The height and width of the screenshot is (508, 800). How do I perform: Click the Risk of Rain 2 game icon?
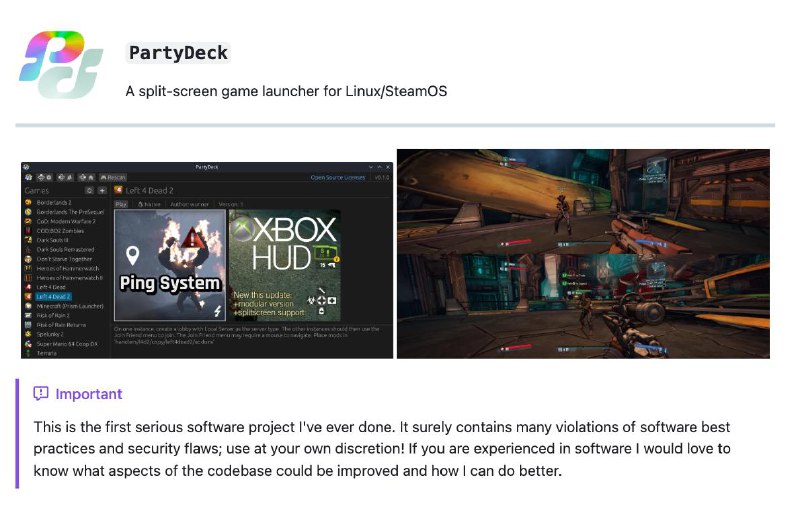(x=28, y=315)
